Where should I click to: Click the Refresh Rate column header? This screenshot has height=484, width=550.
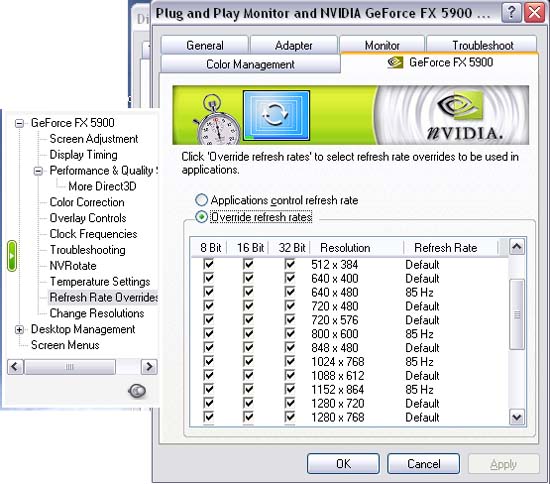click(451, 248)
